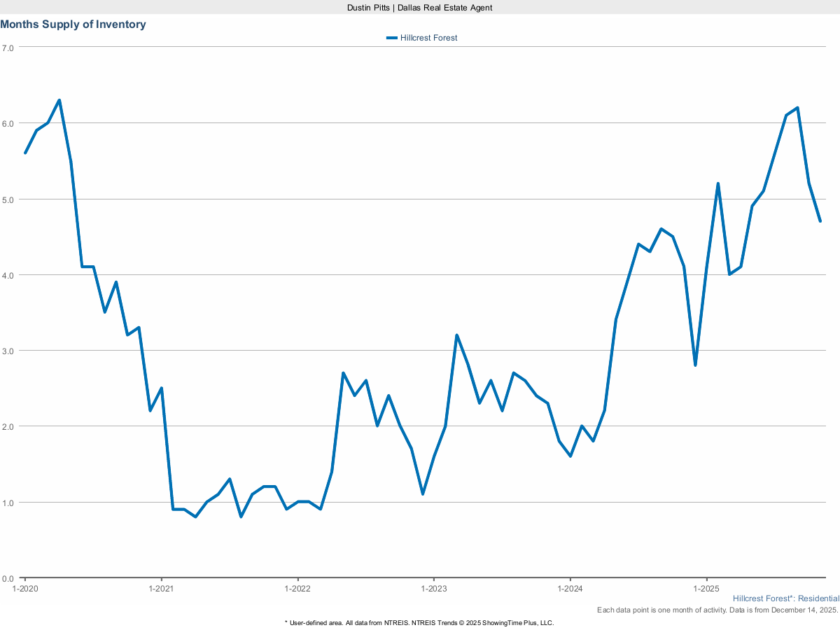Click the peak data point near 6.3 in 2020
The image size is (840, 630).
(x=59, y=100)
